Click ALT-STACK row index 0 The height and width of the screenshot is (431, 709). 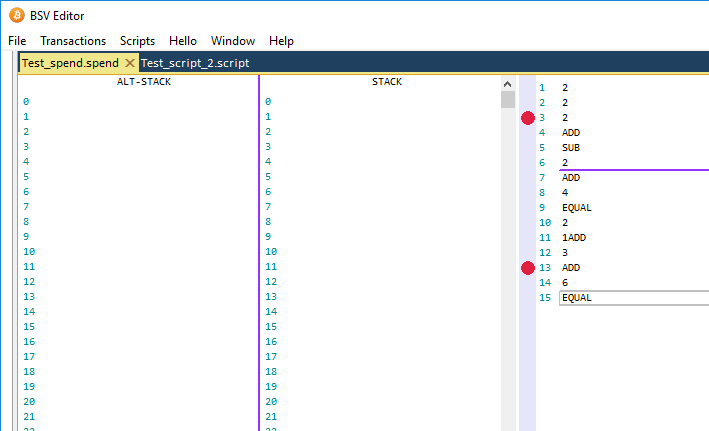coord(26,102)
